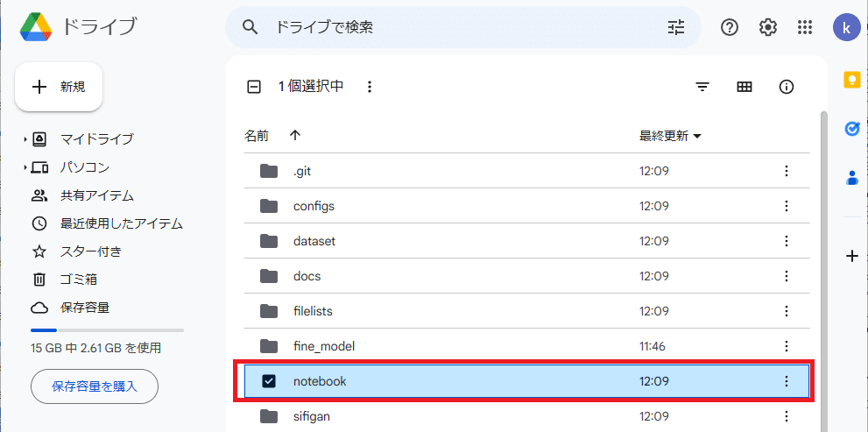
Task: Open the 最終更新 sort dropdown
Action: coord(670,136)
